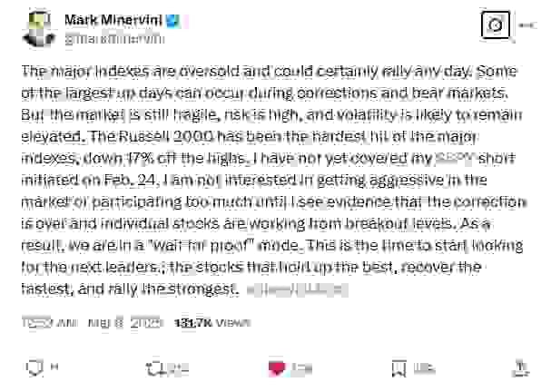Screen dimensions: 551x392
Task: Open Mark Minervini's profile avatar
Action: [39, 29]
